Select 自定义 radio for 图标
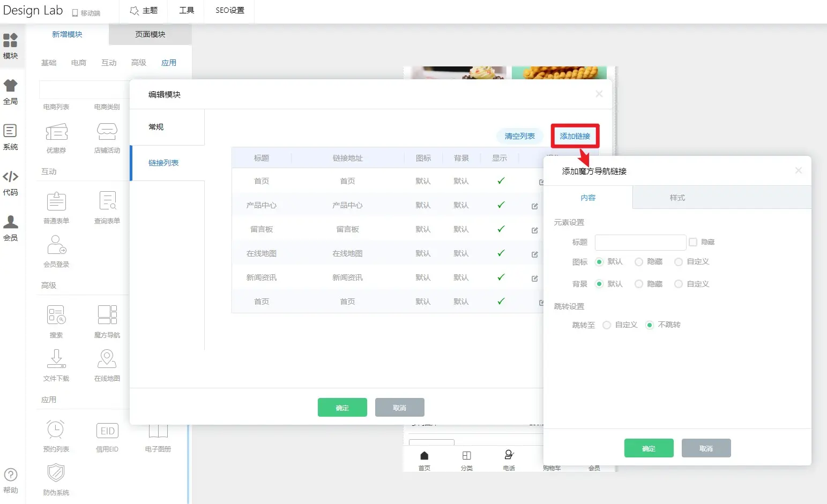This screenshot has height=504, width=827. 679,262
